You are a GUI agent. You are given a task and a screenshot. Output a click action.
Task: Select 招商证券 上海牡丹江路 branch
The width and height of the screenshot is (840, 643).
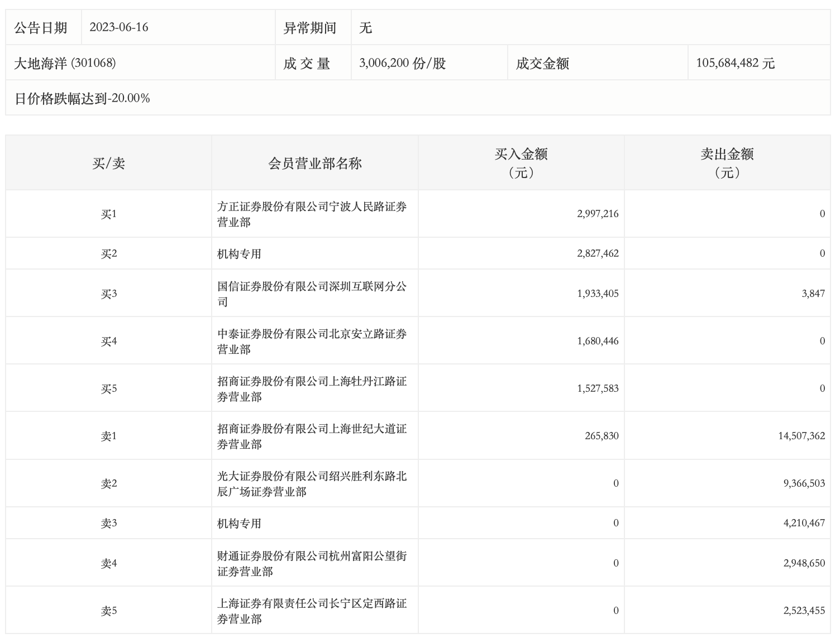click(x=312, y=389)
